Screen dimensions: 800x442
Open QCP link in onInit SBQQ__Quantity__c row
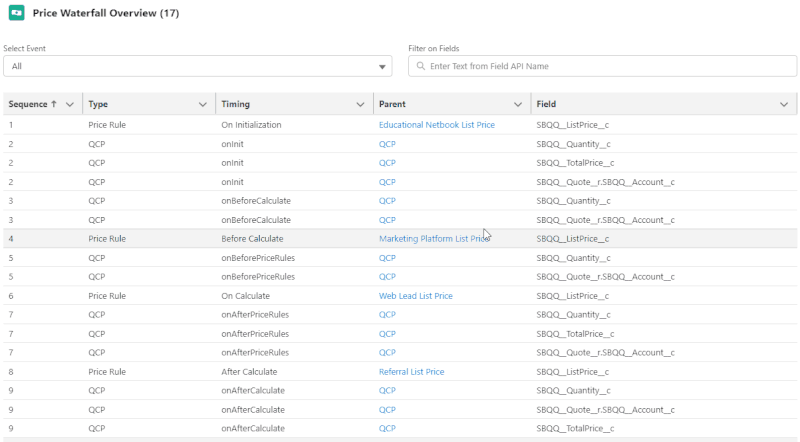(x=387, y=144)
